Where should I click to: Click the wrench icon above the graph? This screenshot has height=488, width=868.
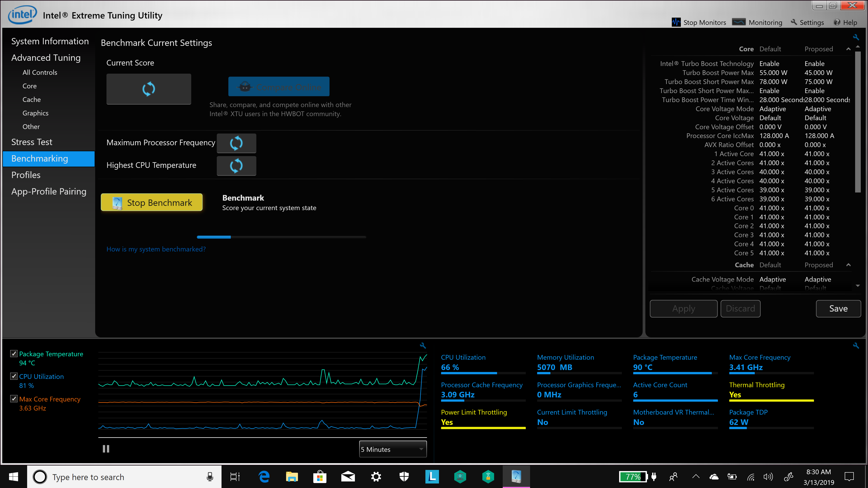[x=423, y=345]
